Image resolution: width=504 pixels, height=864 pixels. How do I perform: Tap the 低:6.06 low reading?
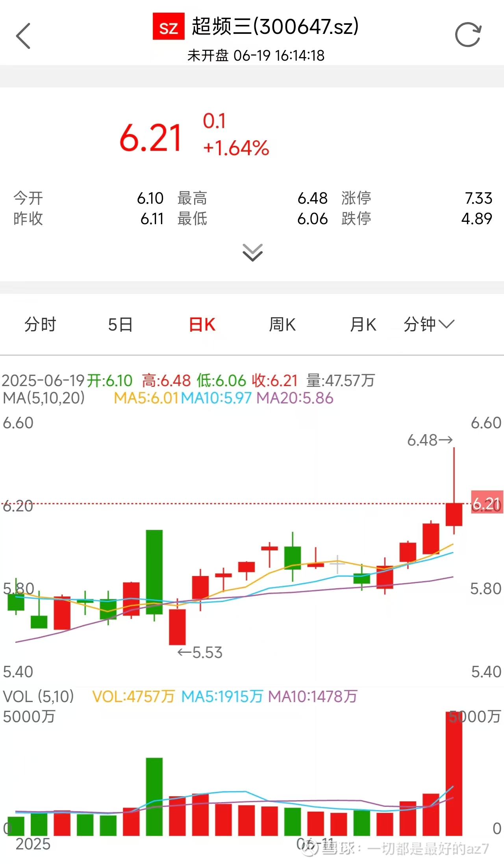[221, 381]
